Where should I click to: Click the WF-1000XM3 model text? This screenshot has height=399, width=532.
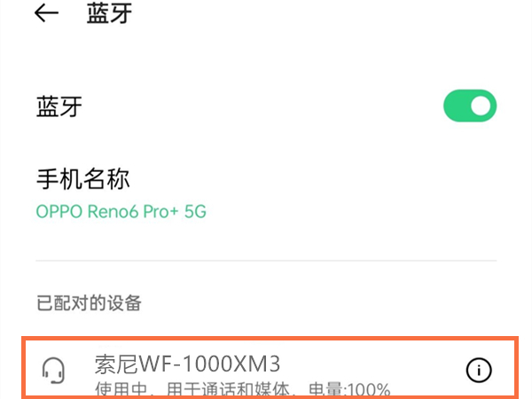click(x=210, y=364)
